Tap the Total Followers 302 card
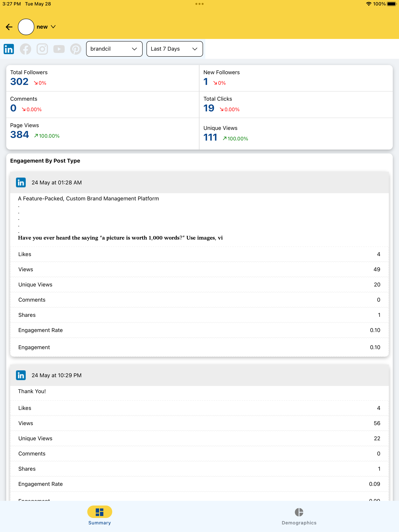 coord(102,78)
